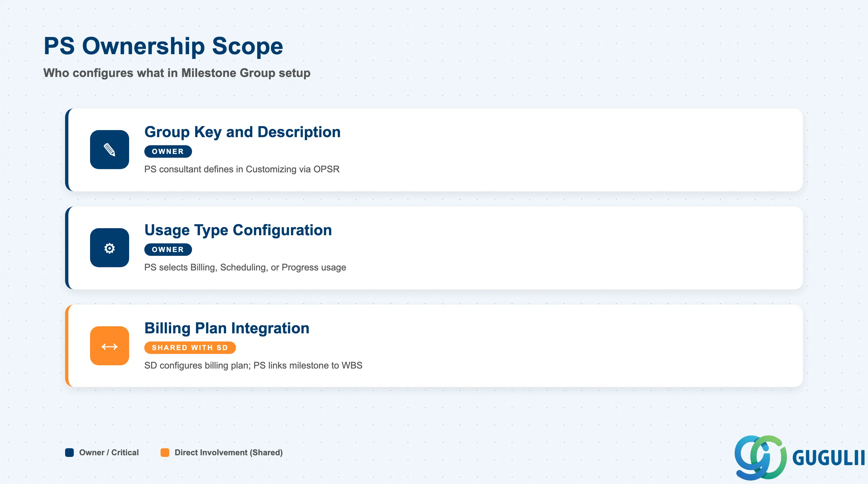Click the "Owner / Critical" legend label
The width and height of the screenshot is (868, 484).
[109, 452]
